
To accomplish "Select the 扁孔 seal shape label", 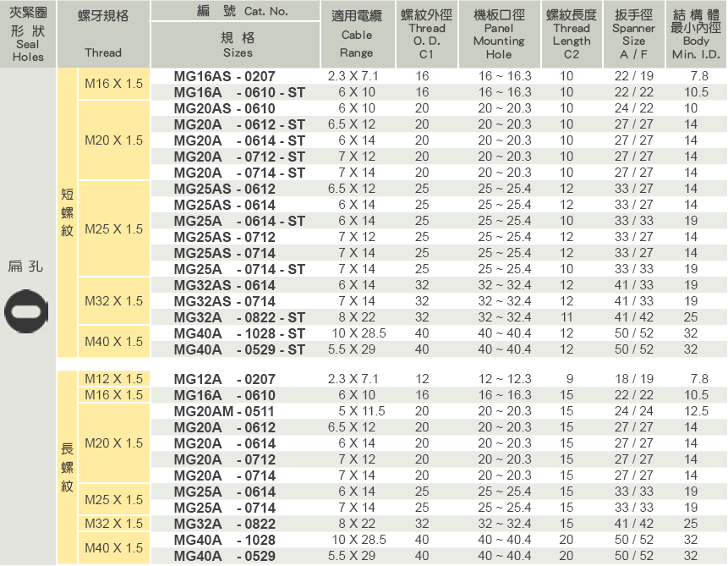I will coord(25,267).
